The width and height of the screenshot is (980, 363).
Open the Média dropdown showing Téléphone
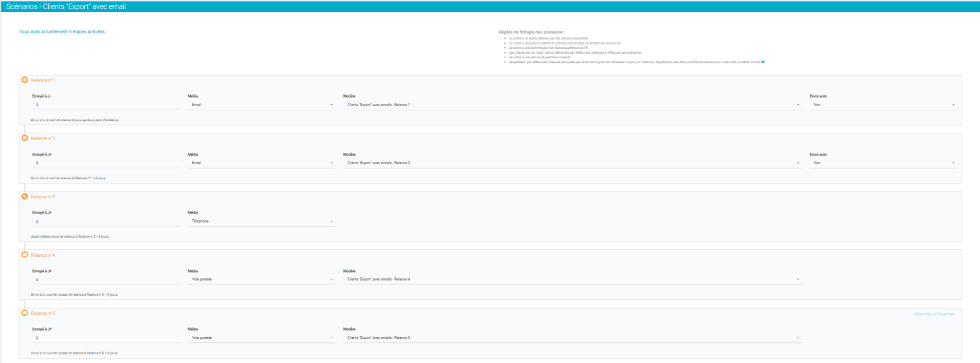pos(261,221)
